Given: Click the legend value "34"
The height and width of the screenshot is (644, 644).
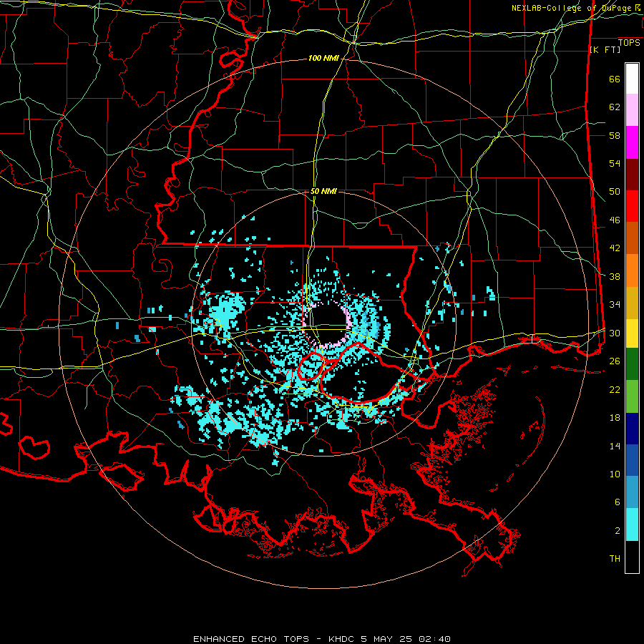Looking at the screenshot, I should pos(615,304).
